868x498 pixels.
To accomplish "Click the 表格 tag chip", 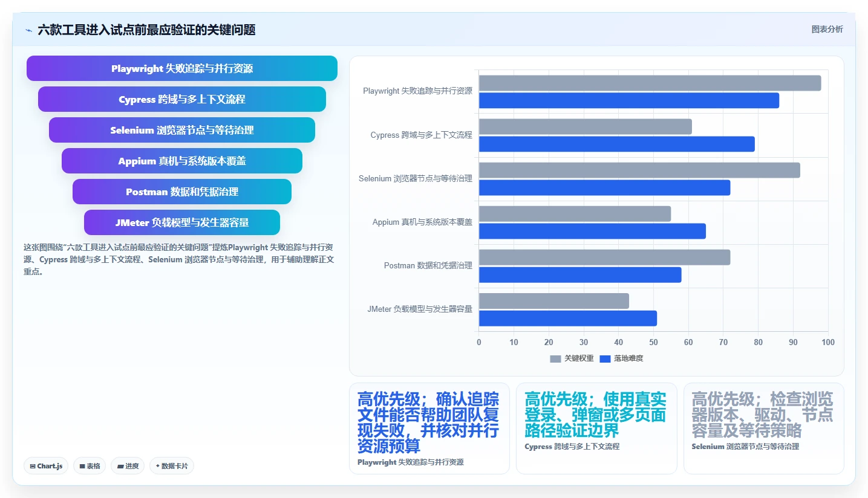I will [90, 466].
